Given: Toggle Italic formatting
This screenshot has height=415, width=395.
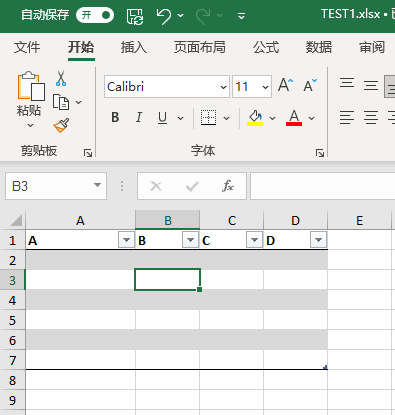Looking at the screenshot, I should 139,117.
